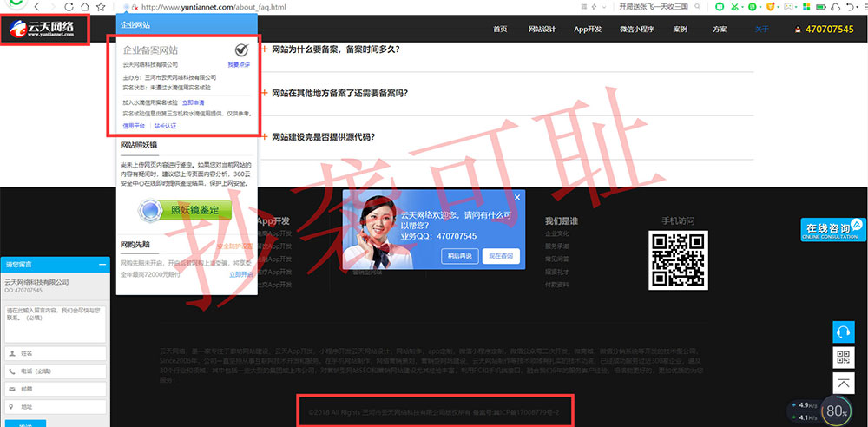This screenshot has width=868, height=427.
Task: Bookmark the page with the star icon
Action: tap(101, 7)
